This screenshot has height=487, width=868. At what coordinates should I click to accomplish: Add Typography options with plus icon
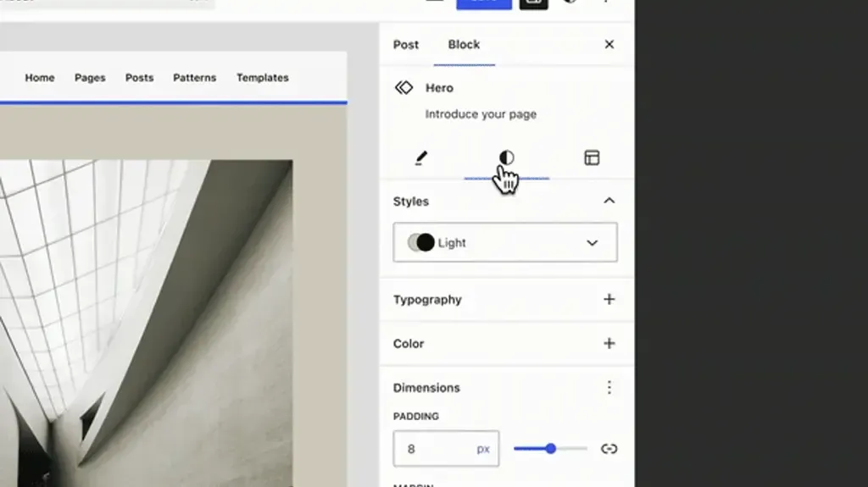point(609,299)
